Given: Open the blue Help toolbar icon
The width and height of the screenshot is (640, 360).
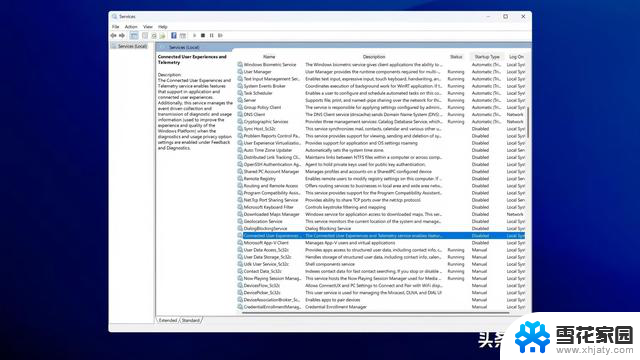Looking at the screenshot, I should (173, 36).
